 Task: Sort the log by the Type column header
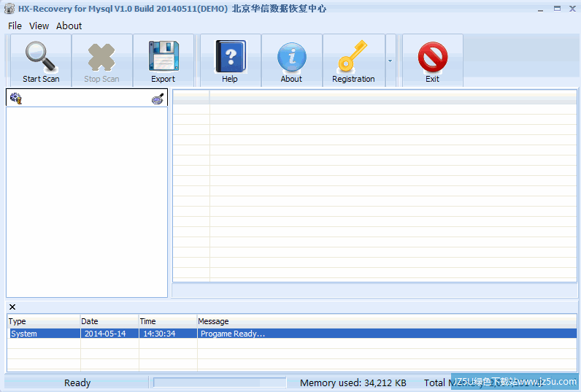pos(44,321)
